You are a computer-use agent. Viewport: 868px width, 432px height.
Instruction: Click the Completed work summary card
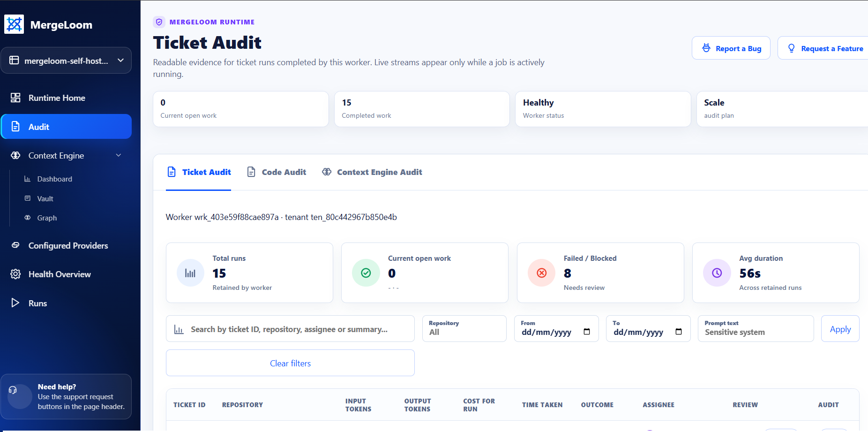point(422,109)
